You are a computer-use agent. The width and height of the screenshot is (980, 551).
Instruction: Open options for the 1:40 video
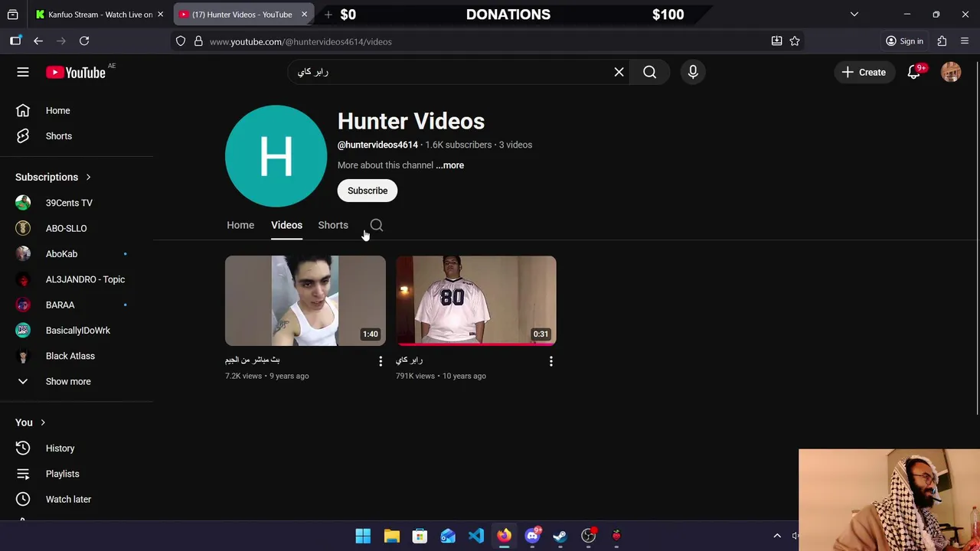[380, 361]
